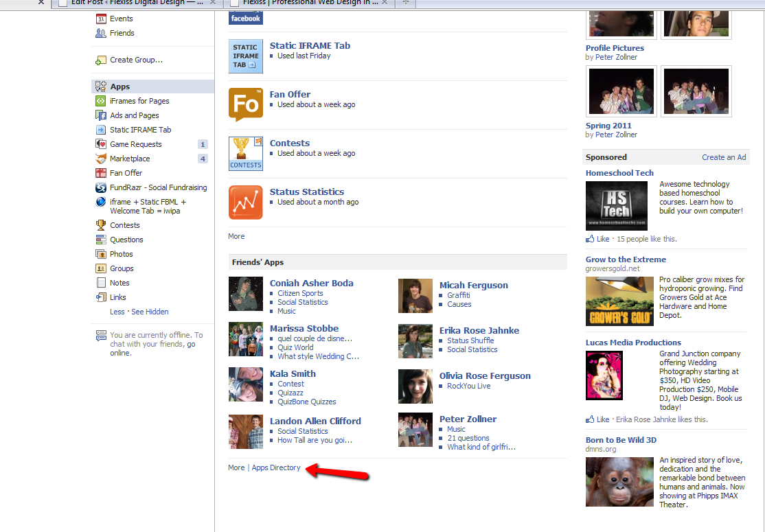Image resolution: width=765 pixels, height=532 pixels.
Task: Show hidden sidebar items via See Hidden
Action: (150, 312)
